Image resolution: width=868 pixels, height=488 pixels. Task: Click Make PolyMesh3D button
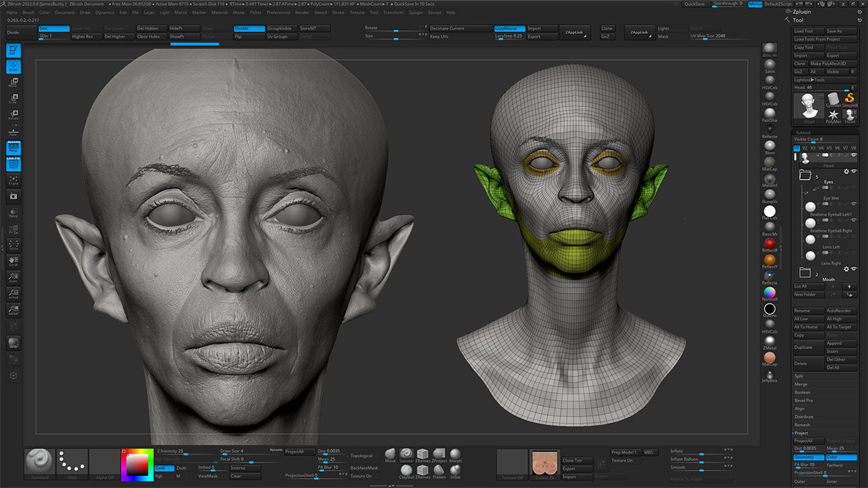coord(833,63)
